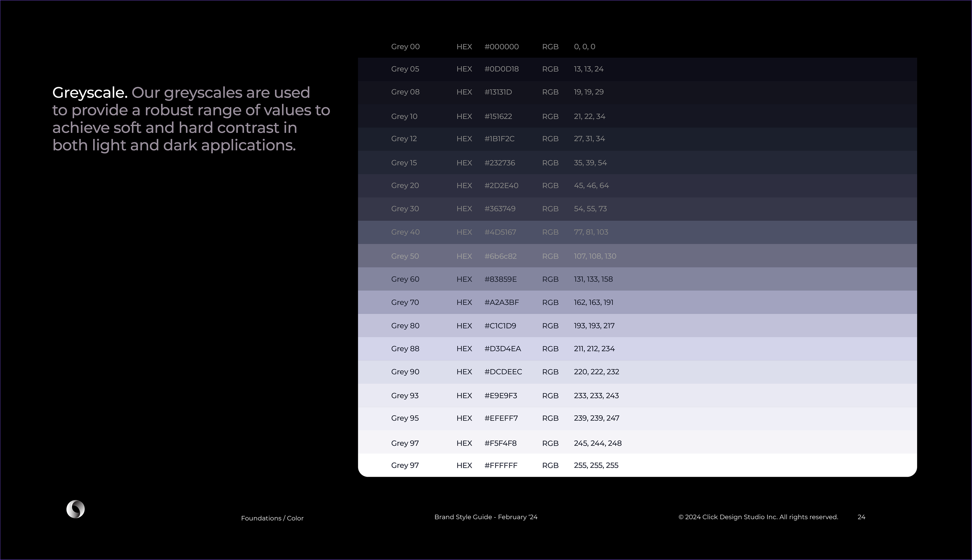Image resolution: width=972 pixels, height=560 pixels.
Task: Select the Grey 20 label
Action: 405,185
